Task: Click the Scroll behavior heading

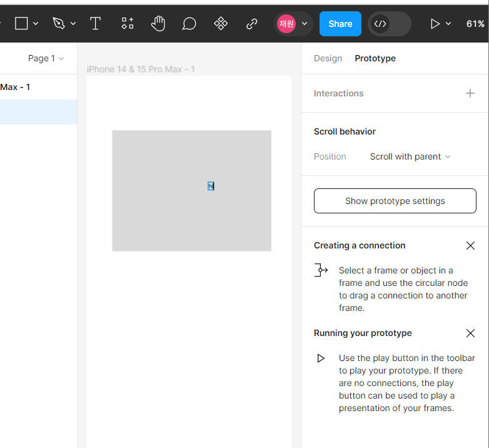Action: (x=345, y=131)
